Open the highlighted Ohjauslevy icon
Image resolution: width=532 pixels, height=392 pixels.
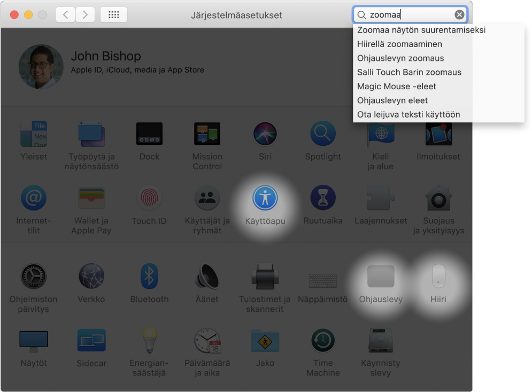pos(381,277)
